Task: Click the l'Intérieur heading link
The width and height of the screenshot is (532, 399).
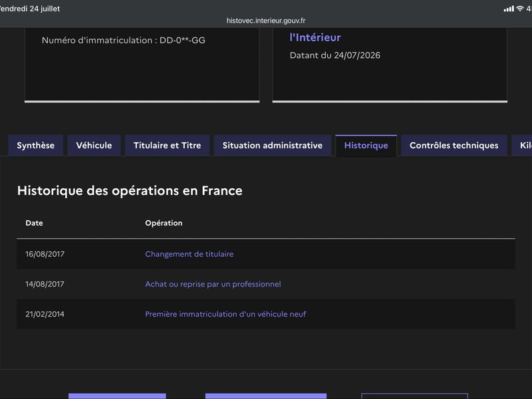Action: coord(315,37)
